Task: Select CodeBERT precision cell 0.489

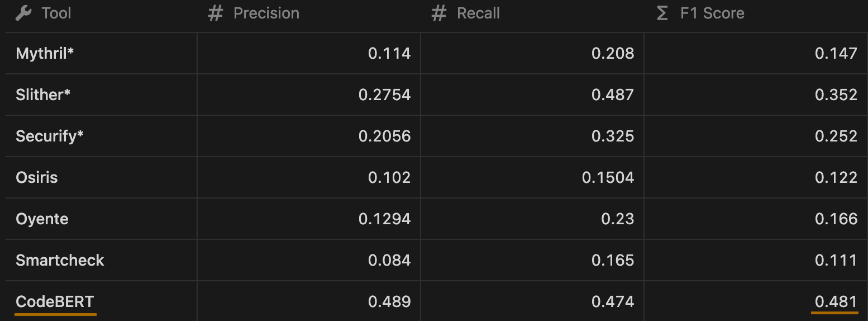Action: click(x=309, y=301)
